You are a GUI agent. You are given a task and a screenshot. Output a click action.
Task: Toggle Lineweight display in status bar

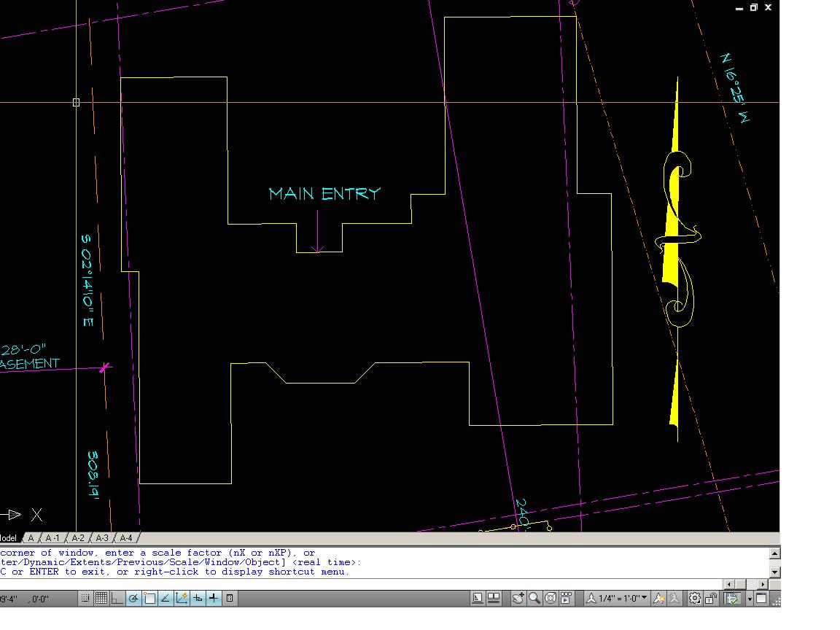tap(213, 599)
